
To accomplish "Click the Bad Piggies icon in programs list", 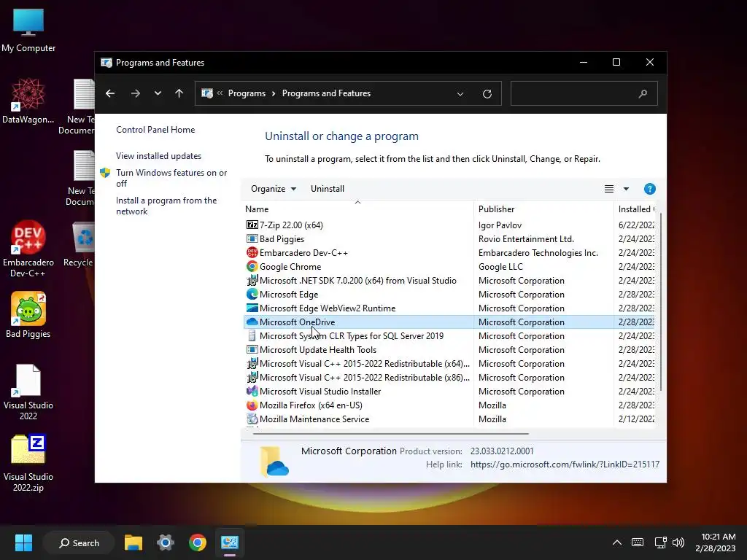I will coord(252,238).
